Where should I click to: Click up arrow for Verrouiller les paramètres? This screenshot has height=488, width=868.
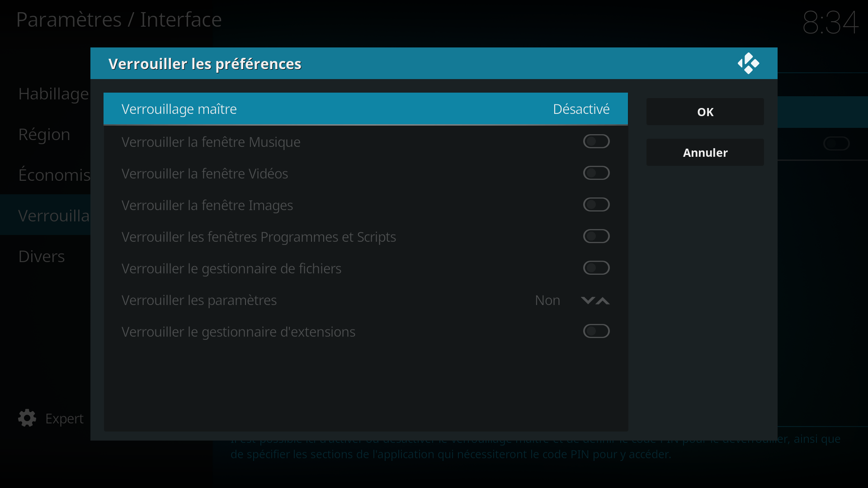pos(603,300)
